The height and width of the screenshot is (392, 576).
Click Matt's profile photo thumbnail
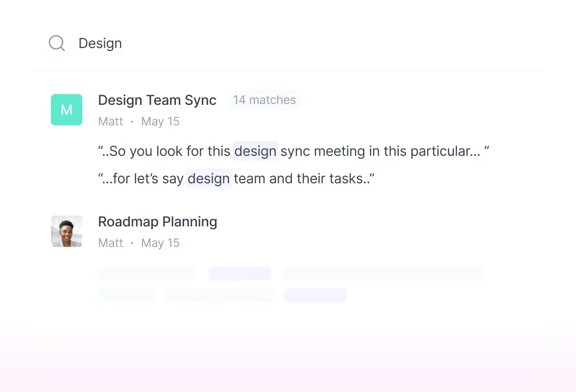tap(67, 231)
